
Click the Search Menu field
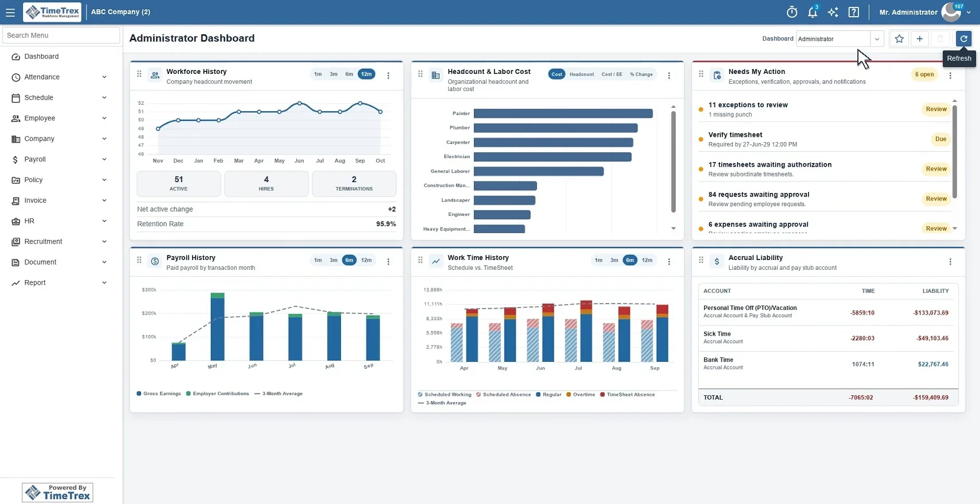[61, 36]
